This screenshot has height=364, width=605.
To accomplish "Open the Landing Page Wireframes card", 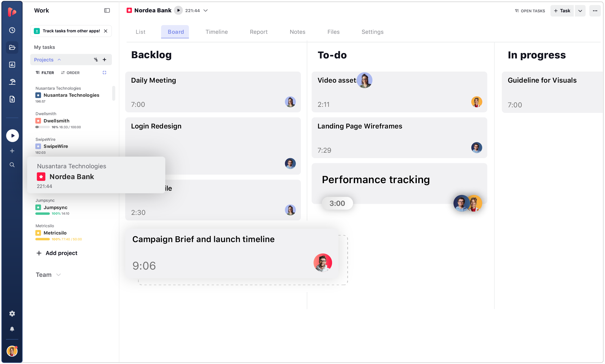I will click(x=399, y=138).
